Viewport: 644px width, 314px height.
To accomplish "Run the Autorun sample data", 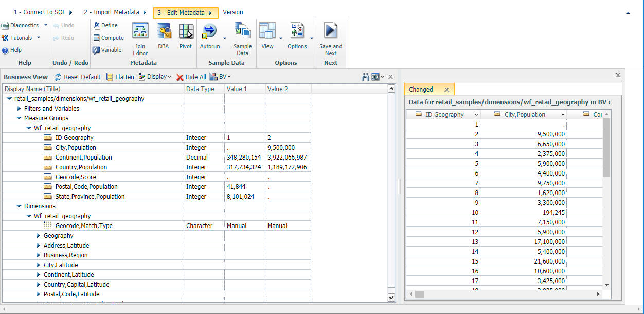I will tap(209, 36).
